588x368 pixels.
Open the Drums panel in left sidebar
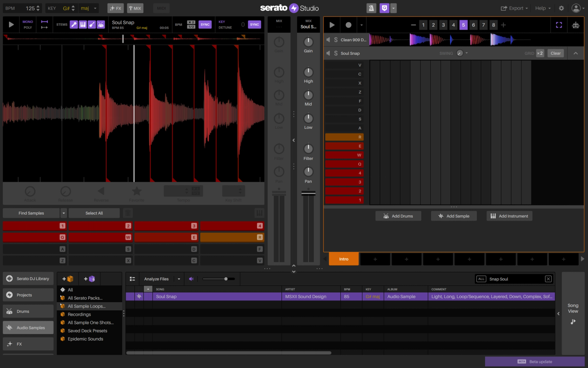pyautogui.click(x=28, y=311)
